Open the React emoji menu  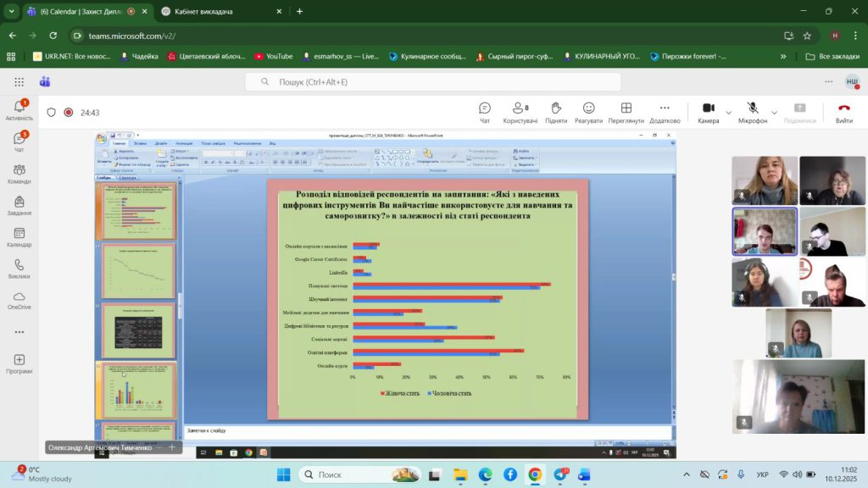coord(588,112)
